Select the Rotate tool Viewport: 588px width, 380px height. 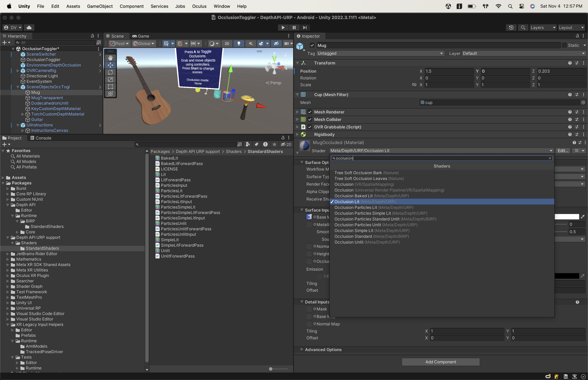tap(110, 72)
